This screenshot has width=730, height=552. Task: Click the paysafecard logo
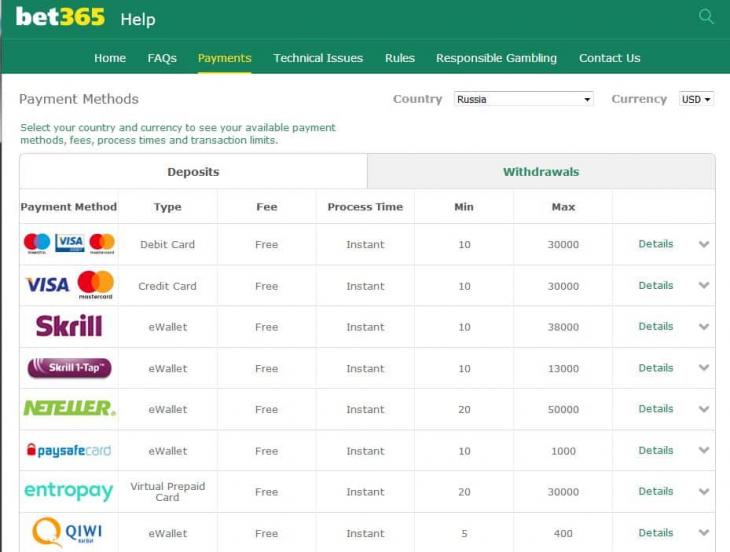pyautogui.click(x=69, y=451)
